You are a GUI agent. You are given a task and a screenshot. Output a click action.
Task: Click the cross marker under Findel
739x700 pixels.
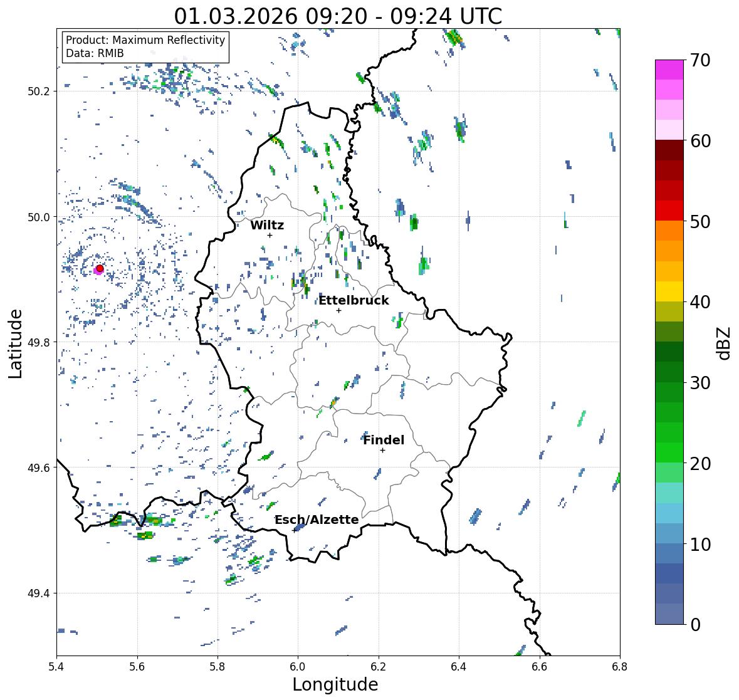pos(383,451)
